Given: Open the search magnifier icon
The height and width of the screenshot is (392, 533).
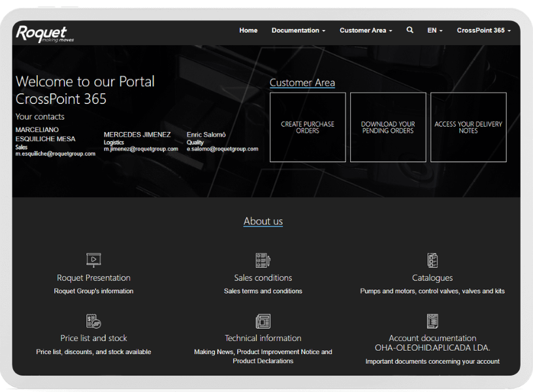Looking at the screenshot, I should point(410,30).
